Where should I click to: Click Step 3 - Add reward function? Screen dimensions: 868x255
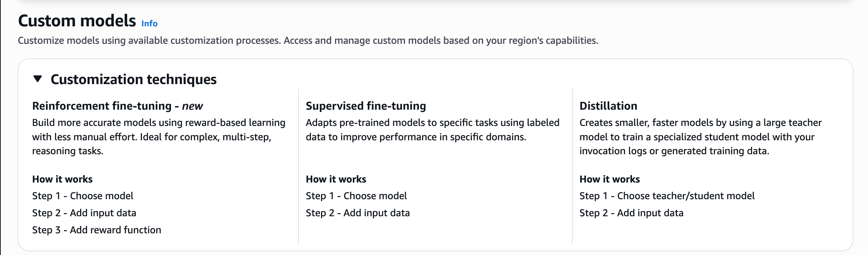pos(97,230)
